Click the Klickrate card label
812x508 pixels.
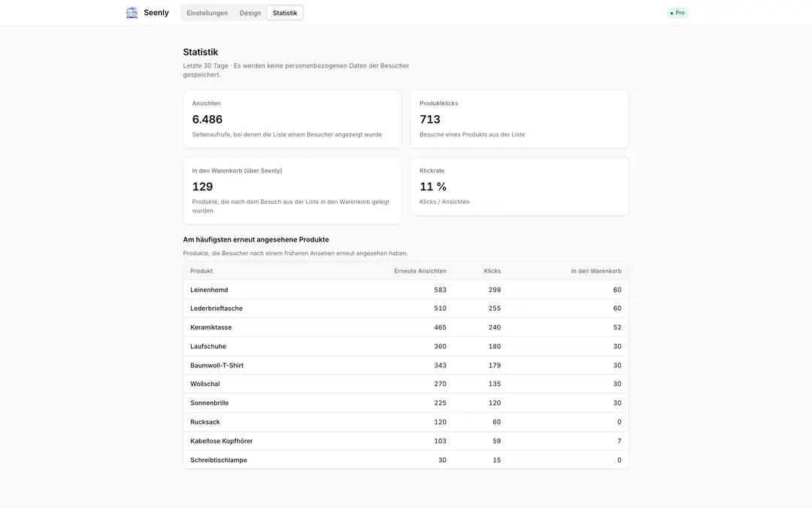(432, 171)
